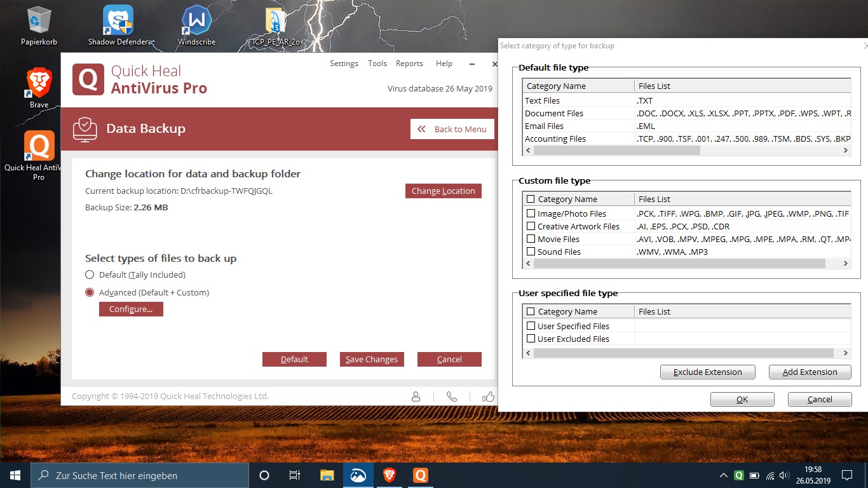Select the Text Files row in Default file type
This screenshot has height=488, width=868.
pos(686,100)
